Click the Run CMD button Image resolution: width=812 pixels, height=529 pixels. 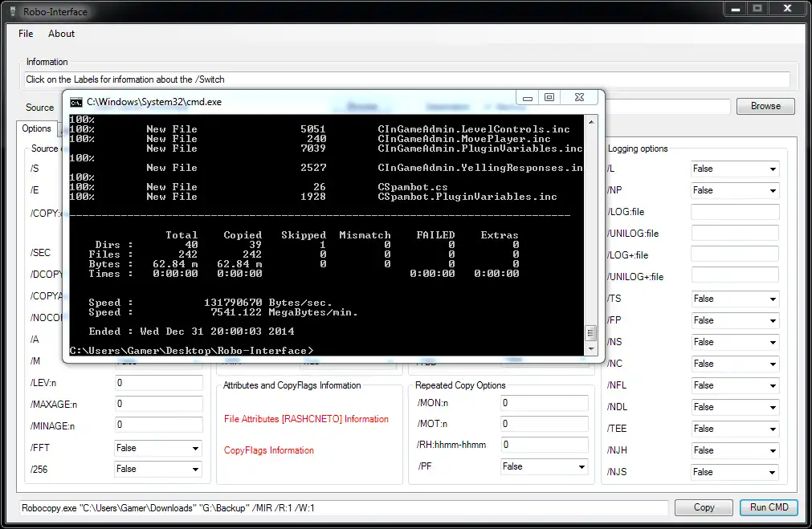click(x=769, y=507)
